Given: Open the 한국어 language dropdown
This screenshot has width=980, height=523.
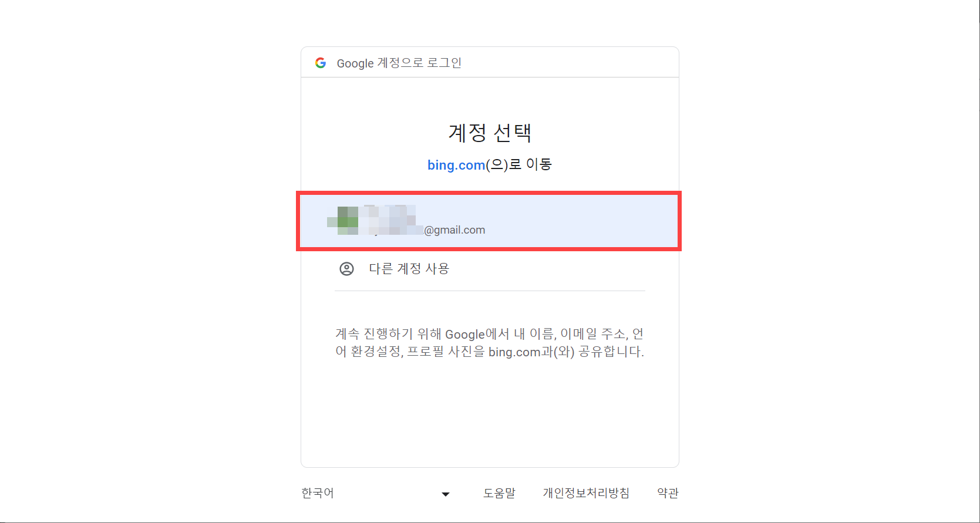Looking at the screenshot, I should (x=376, y=493).
